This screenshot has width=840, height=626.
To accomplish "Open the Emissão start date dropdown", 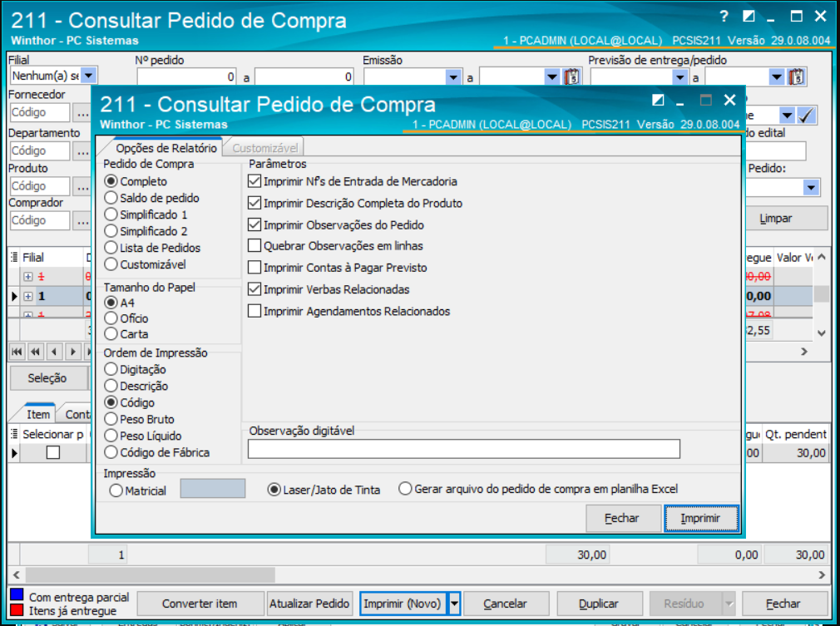I will click(x=453, y=77).
